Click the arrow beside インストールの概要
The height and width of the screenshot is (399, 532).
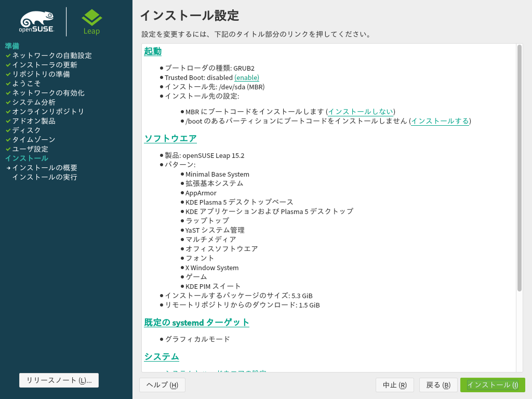point(8,168)
